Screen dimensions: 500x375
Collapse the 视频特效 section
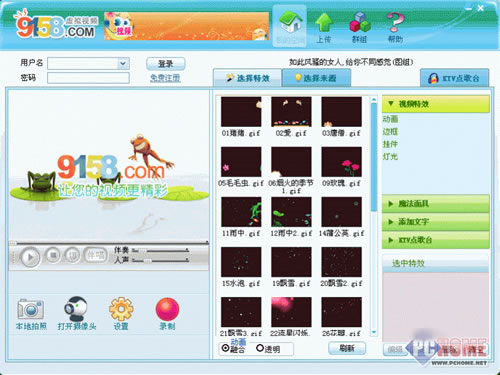point(435,104)
